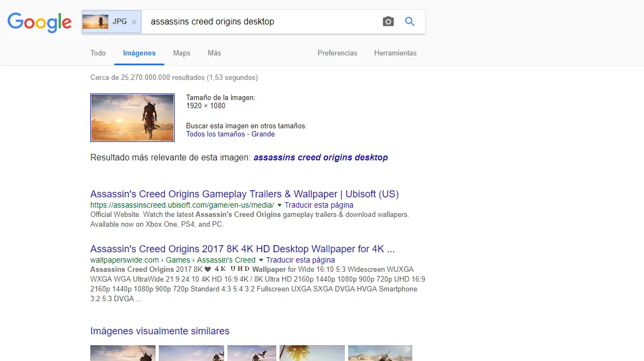Click the Grande size link
Image resolution: width=644 pixels, height=361 pixels.
(263, 134)
